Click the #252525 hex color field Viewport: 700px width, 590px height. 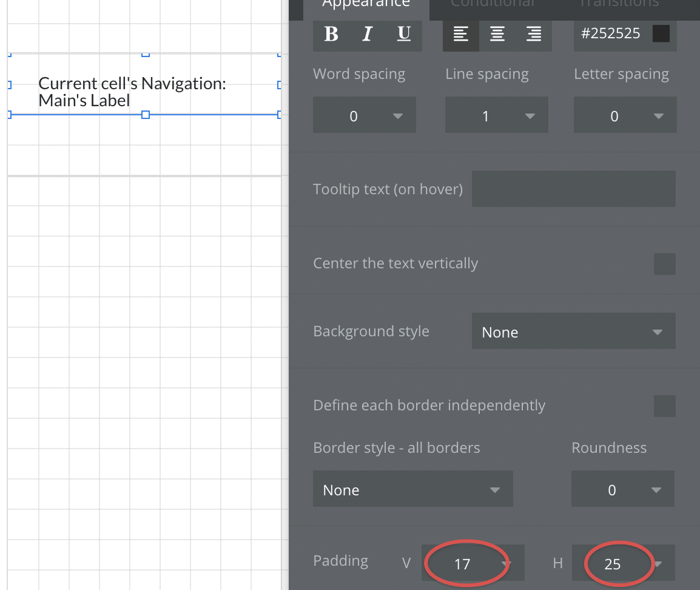pyautogui.click(x=611, y=34)
